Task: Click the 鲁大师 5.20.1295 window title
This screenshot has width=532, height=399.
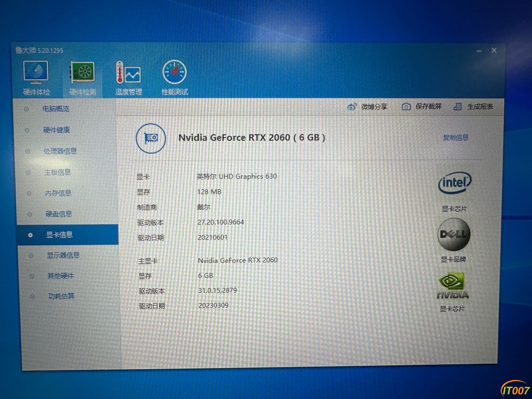Action: 39,50
